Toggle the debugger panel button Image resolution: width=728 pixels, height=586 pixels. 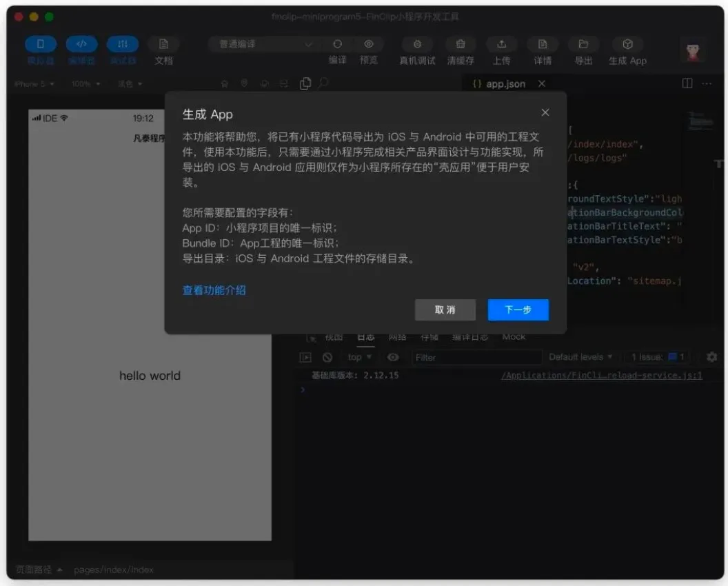pos(123,44)
